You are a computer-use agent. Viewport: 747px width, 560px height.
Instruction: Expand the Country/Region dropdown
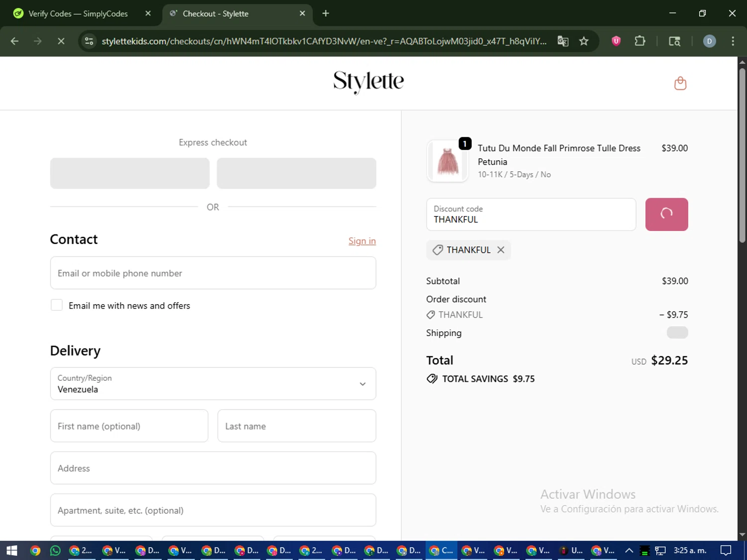213,384
